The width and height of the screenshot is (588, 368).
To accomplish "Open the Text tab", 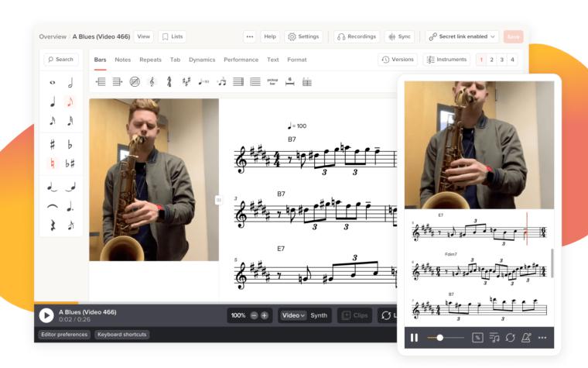I will (x=273, y=60).
